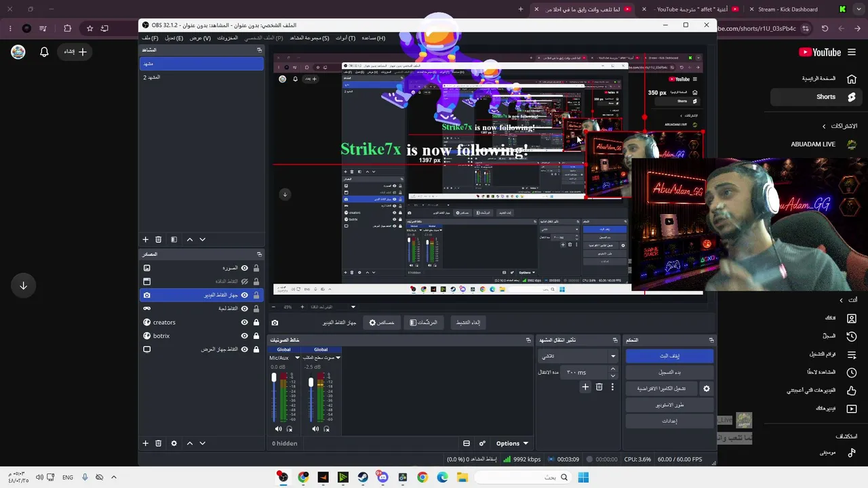Open the Help (H) menu in OBS
The image size is (868, 488).
click(373, 38)
